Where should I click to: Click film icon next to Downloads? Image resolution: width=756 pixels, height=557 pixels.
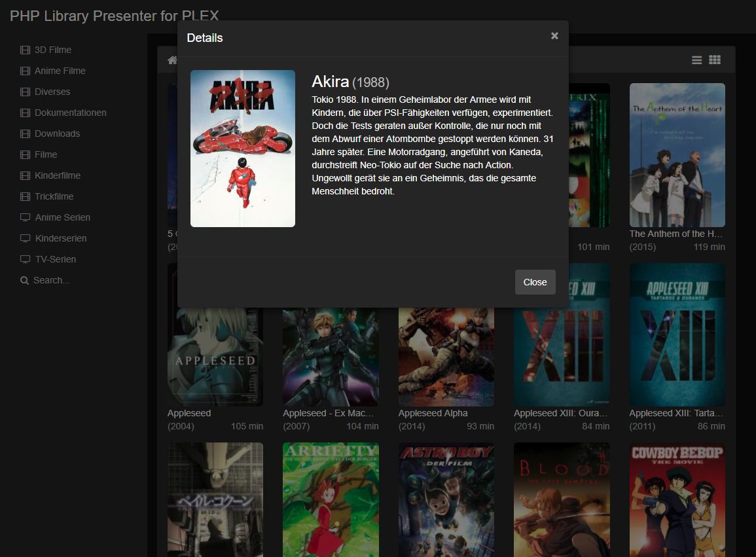(26, 134)
